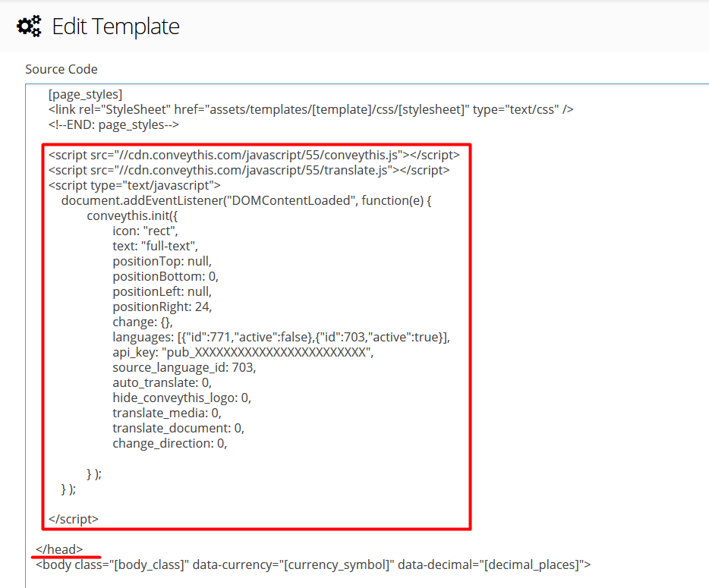Viewport: 709px width, 588px height.
Task: Click the Edit Template heading
Action: [115, 27]
